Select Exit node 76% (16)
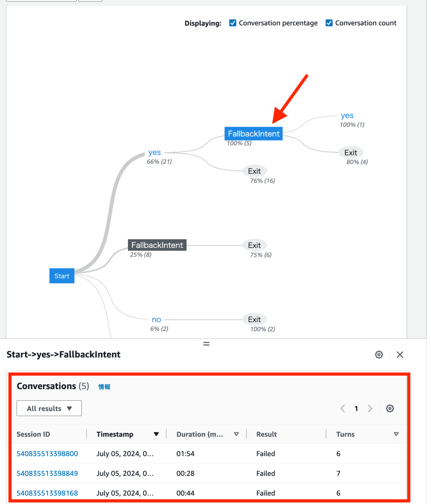Viewport: 431px width, 504px height. coord(254,171)
